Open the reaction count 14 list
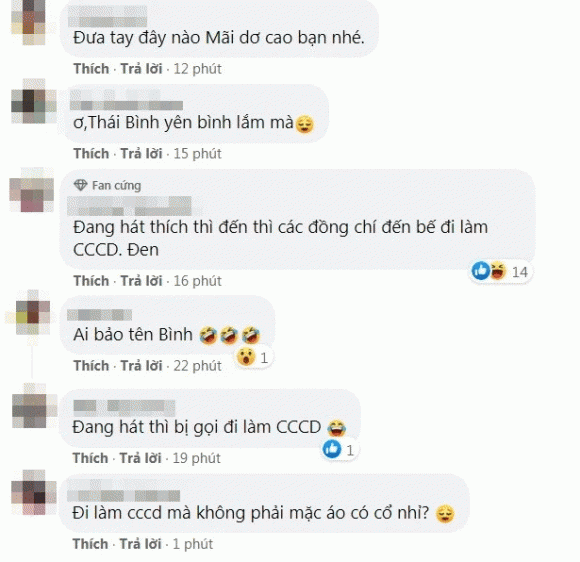 519,272
